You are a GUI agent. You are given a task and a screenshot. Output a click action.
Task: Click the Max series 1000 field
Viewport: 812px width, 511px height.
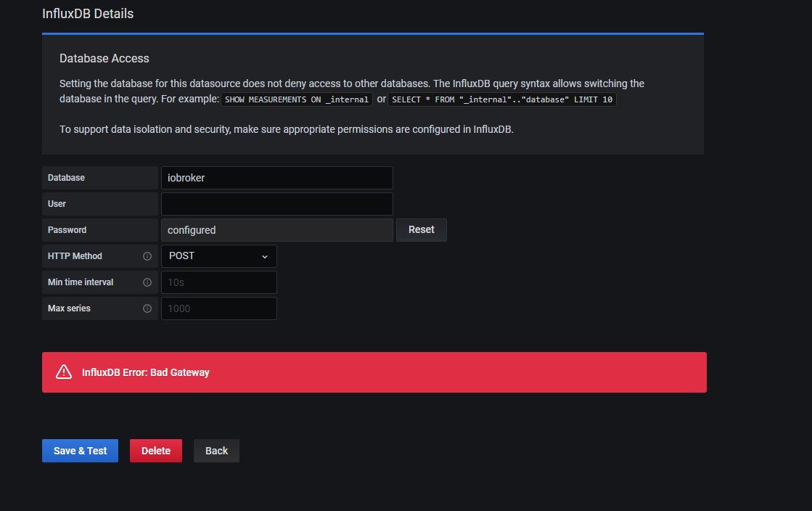coord(219,308)
